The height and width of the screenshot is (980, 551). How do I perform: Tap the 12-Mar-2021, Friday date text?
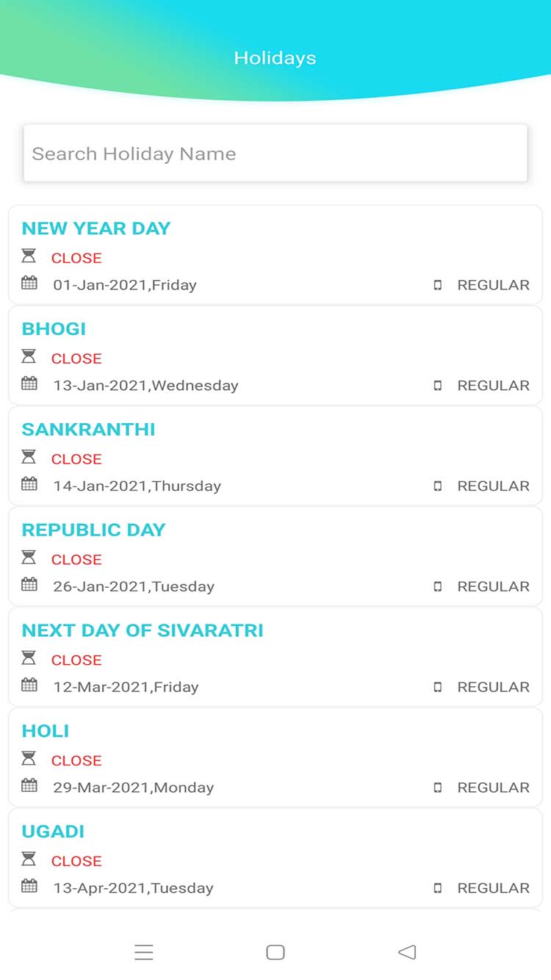(x=126, y=687)
